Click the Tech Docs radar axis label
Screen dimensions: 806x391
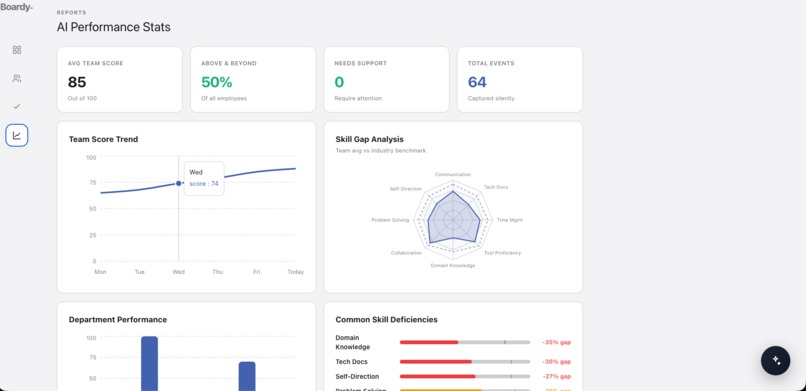click(496, 187)
